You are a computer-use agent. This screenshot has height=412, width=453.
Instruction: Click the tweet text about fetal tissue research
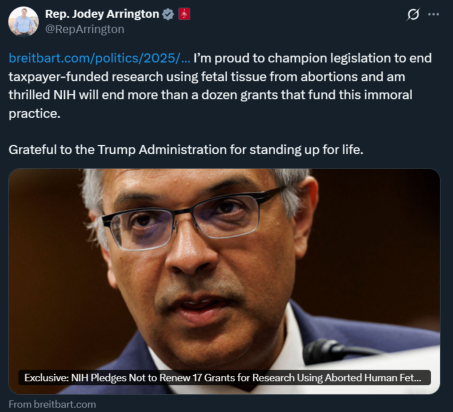[x=220, y=86]
